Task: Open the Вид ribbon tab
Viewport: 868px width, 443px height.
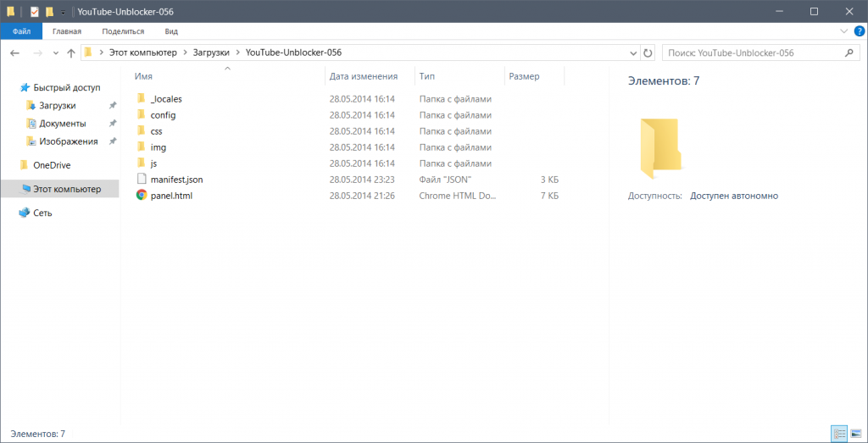Action: 171,31
